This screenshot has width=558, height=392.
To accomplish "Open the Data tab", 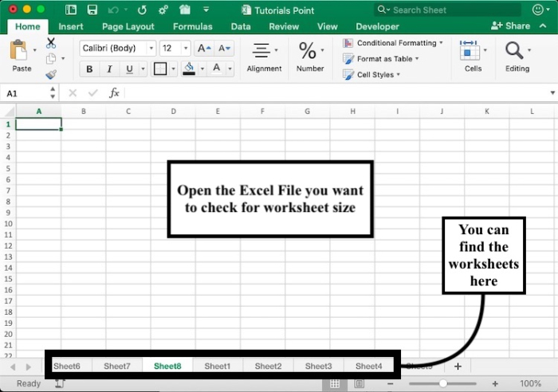I will click(x=241, y=26).
